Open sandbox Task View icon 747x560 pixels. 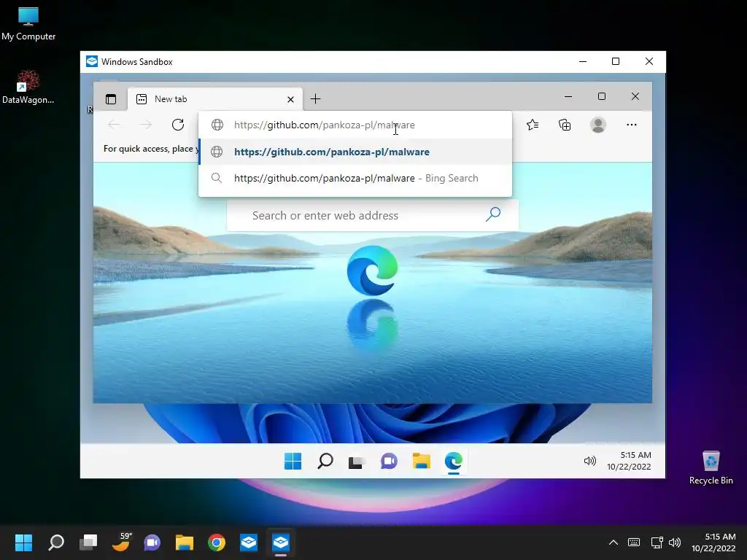click(x=357, y=462)
